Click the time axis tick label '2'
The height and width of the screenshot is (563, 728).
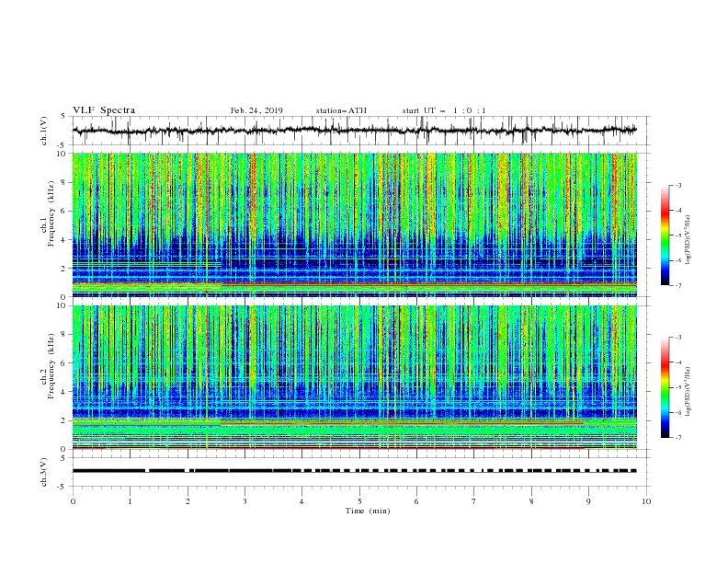[188, 501]
